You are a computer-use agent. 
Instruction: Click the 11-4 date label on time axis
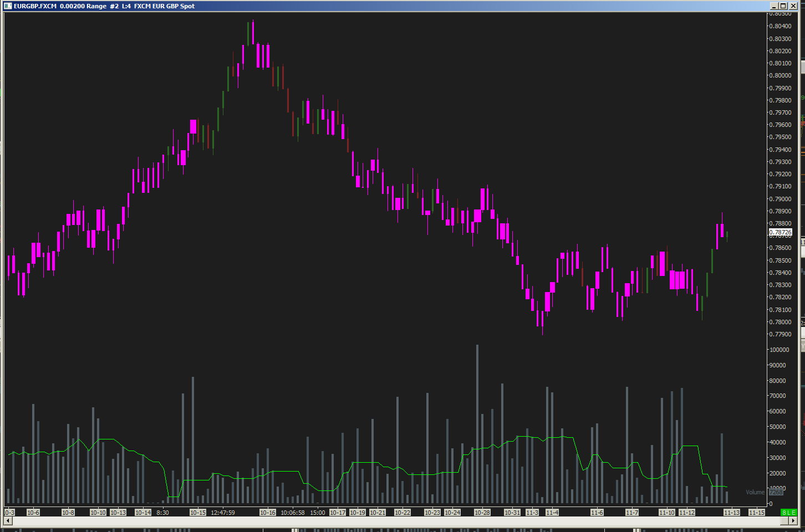pos(552,513)
